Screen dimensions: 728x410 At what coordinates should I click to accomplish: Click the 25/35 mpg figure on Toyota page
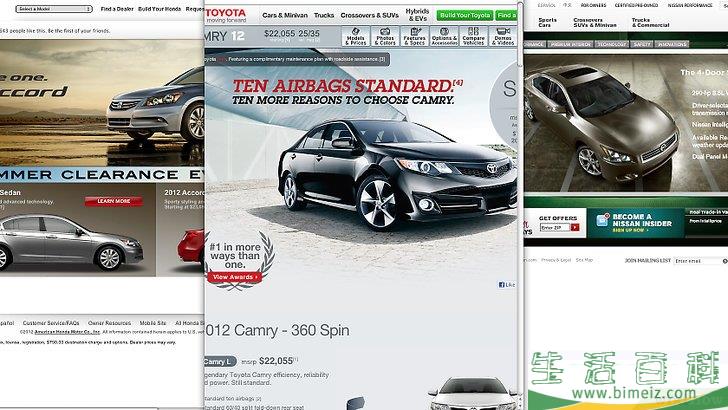pos(309,33)
